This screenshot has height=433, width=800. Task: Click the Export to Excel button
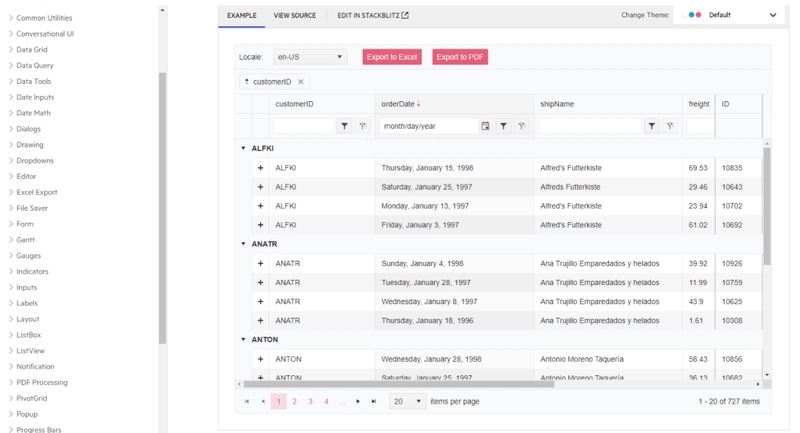click(392, 57)
